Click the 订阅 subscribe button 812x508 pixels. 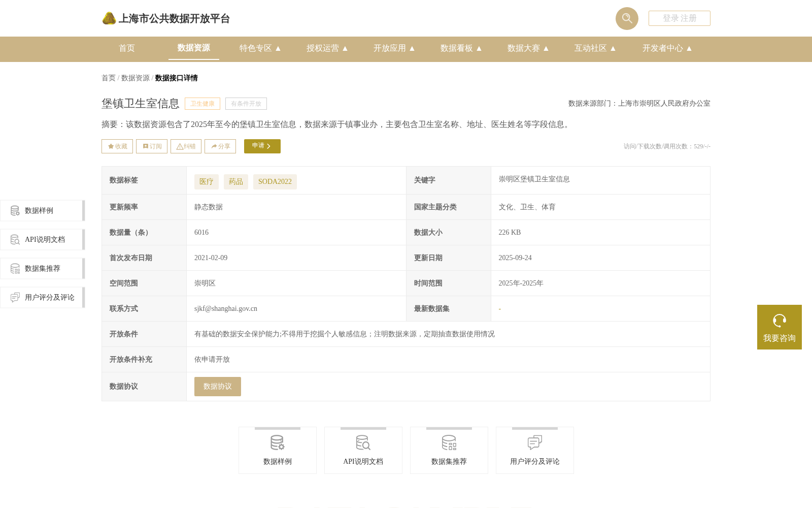(x=152, y=146)
